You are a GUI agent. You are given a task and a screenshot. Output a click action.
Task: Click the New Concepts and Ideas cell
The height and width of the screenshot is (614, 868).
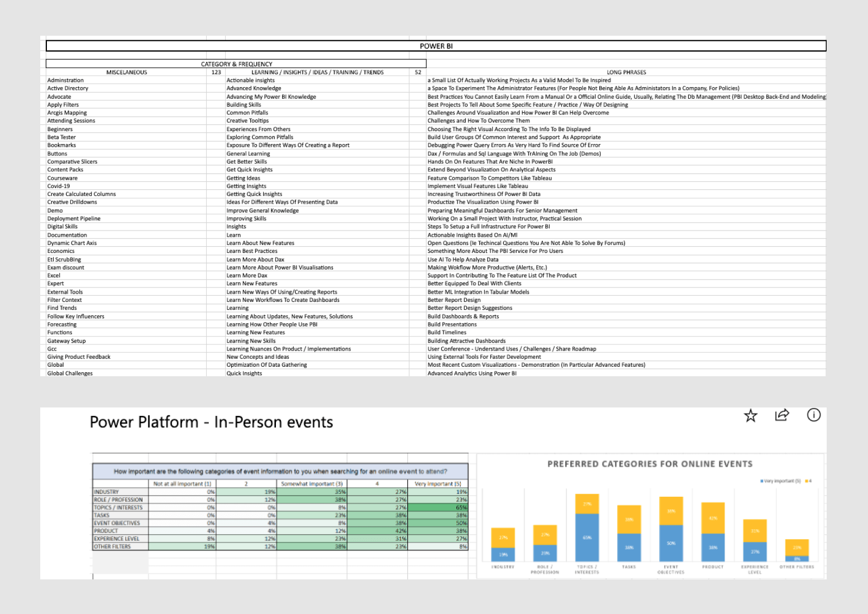(317, 357)
